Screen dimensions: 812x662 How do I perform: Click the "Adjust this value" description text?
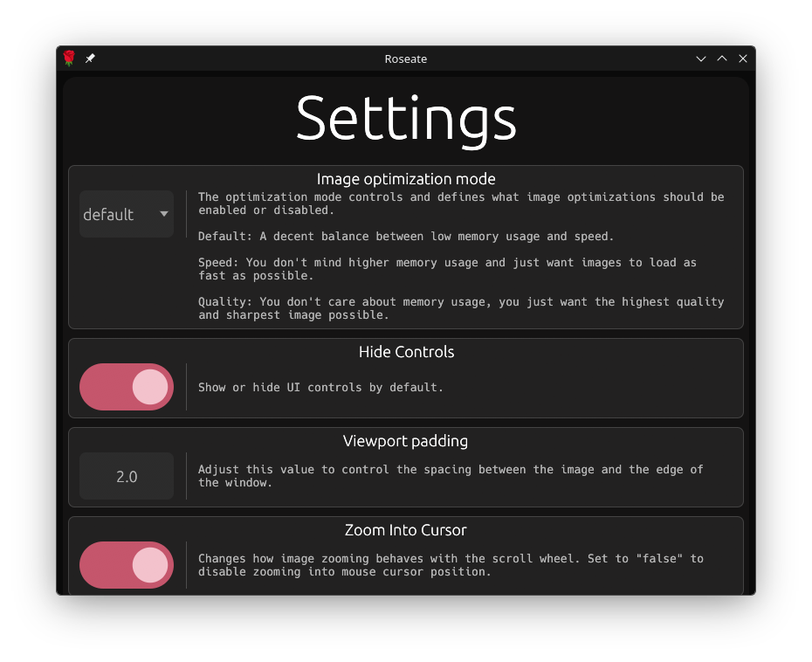451,476
